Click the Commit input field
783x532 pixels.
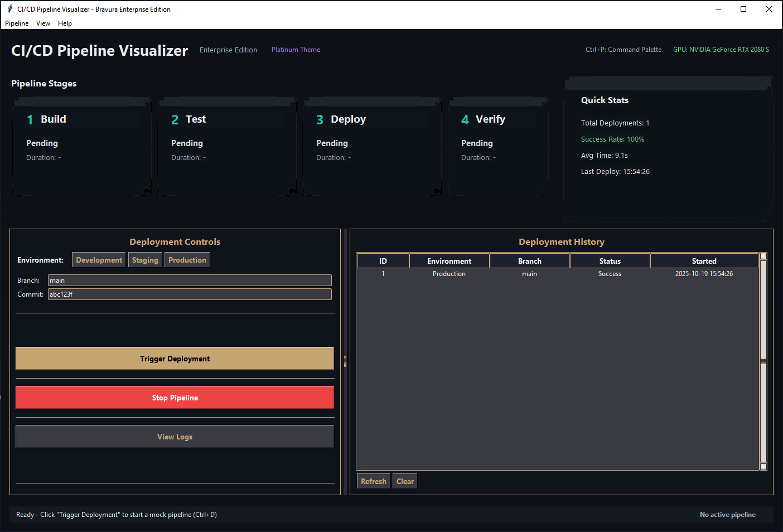(x=190, y=294)
